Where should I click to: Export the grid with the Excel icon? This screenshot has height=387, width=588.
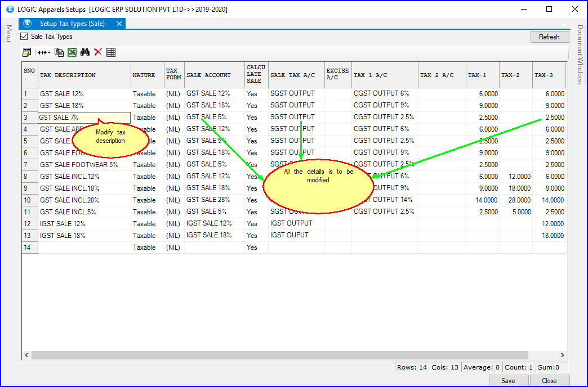pyautogui.click(x=72, y=52)
